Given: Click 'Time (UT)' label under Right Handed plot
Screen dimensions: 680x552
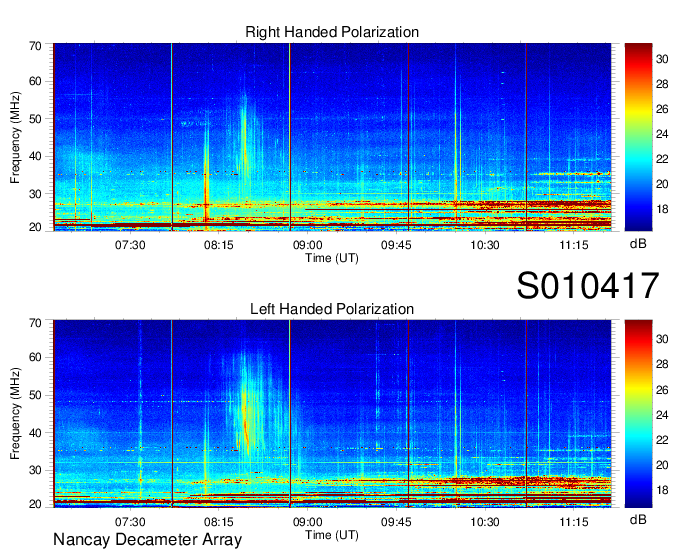Looking at the screenshot, I should (x=332, y=258).
